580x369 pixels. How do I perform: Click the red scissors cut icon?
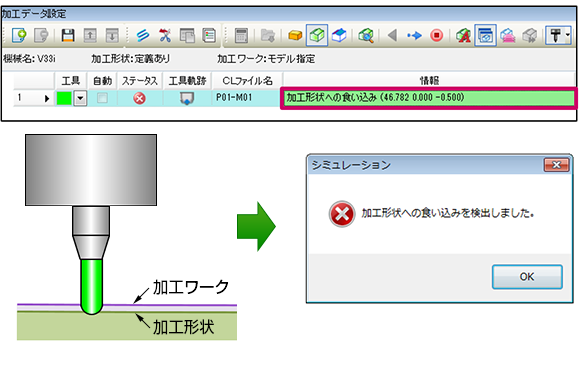tap(165, 35)
